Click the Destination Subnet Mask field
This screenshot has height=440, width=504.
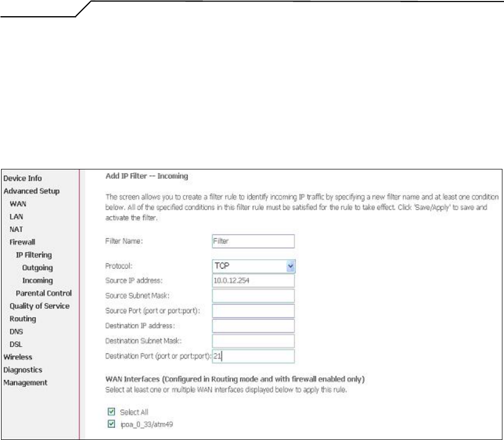[253, 341]
